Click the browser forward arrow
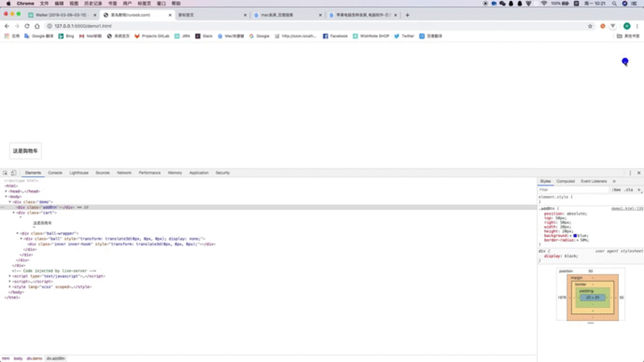644x362 pixels. (x=17, y=26)
